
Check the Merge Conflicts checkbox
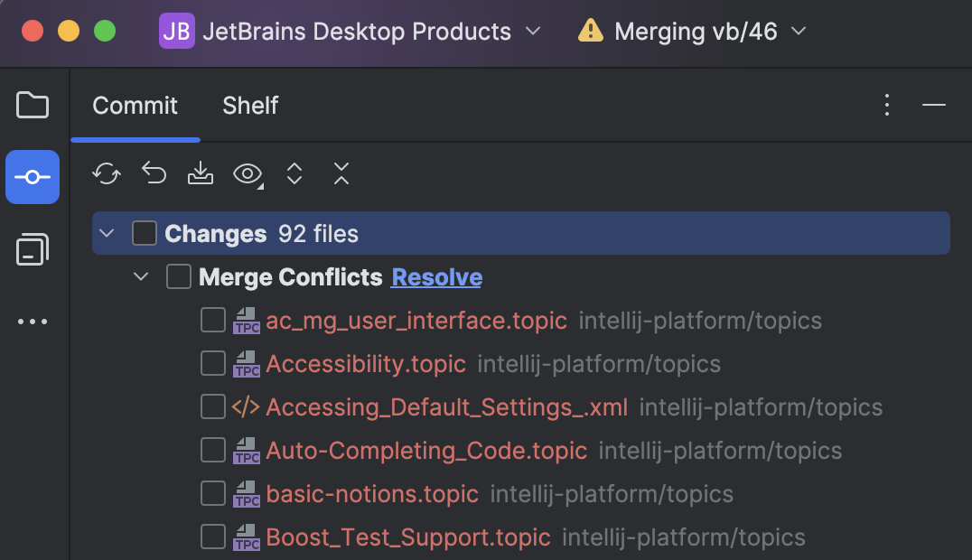[178, 276]
